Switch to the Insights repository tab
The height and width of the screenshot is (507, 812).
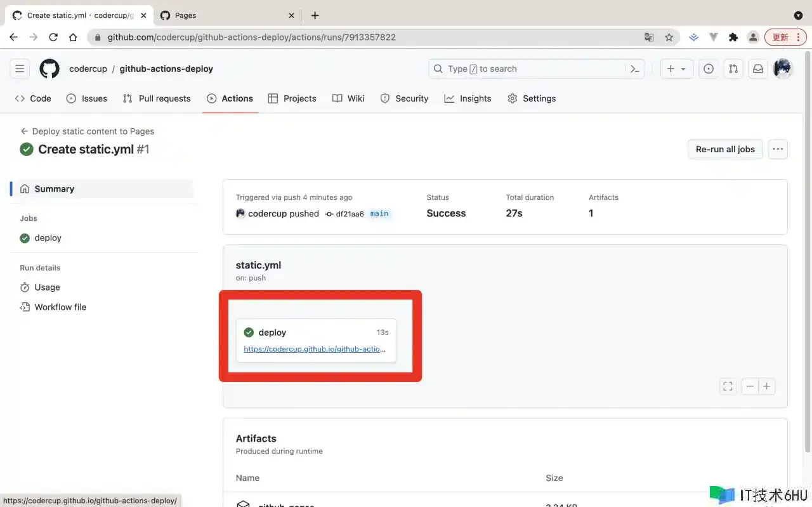[468, 98]
